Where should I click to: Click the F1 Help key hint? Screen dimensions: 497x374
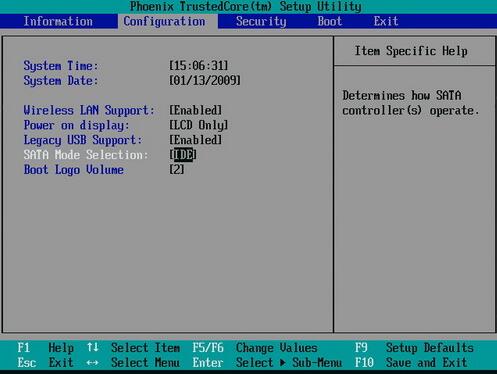click(45, 348)
